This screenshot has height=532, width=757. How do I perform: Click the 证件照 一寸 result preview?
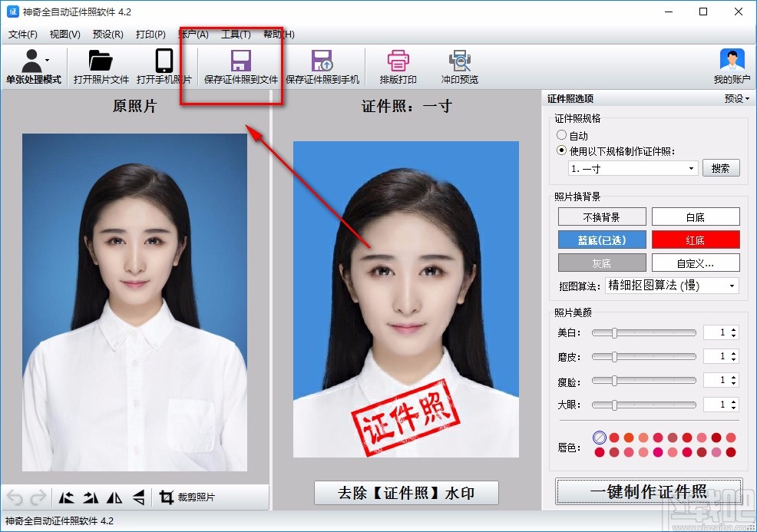[406, 299]
